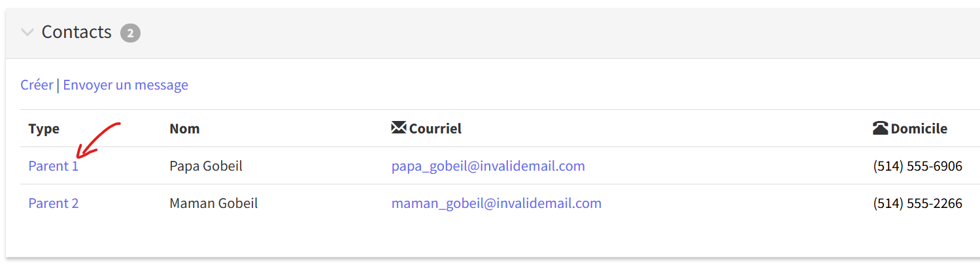Click the separator between Créer and Envoyer
Image resolution: width=980 pixels, height=274 pixels.
(58, 85)
